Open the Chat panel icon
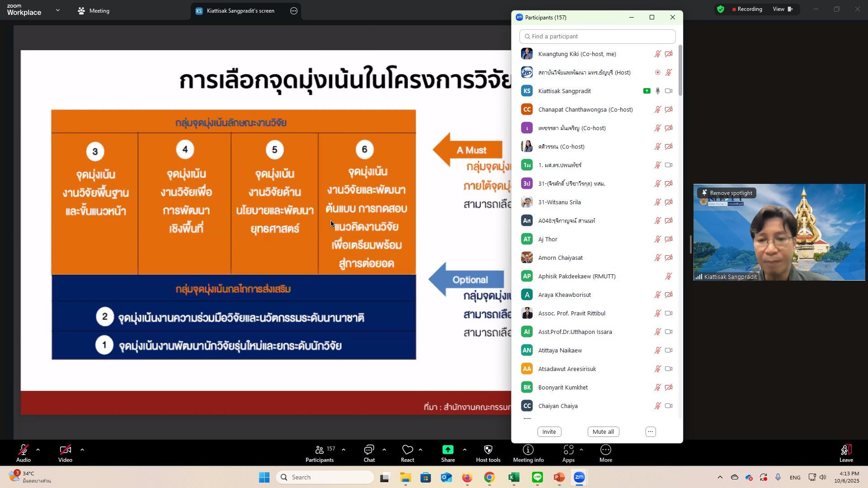Image resolution: width=868 pixels, height=488 pixels. (369, 450)
